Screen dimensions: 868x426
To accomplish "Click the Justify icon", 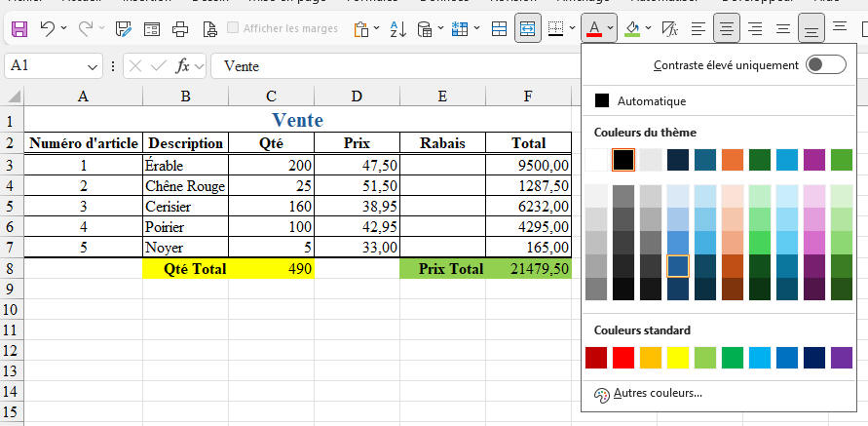I will 782,28.
